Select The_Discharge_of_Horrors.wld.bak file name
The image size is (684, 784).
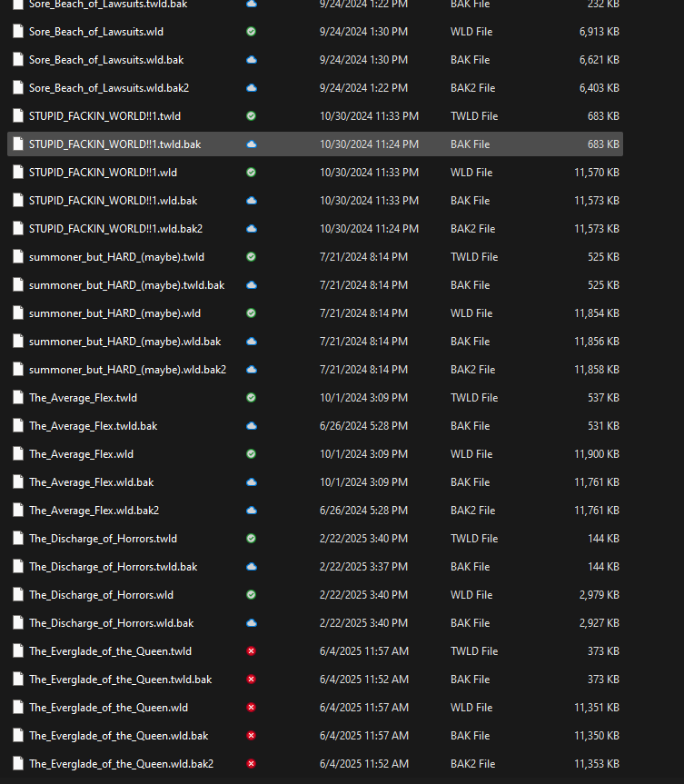(111, 623)
